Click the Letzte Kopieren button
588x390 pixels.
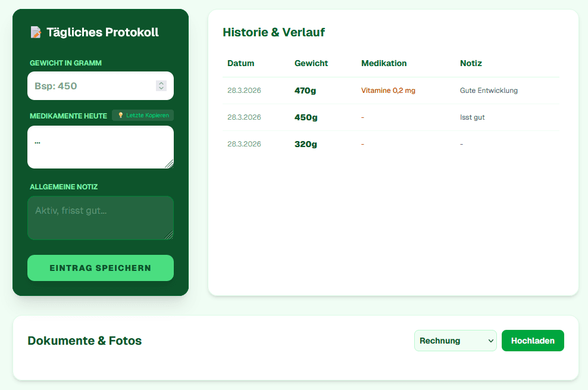pos(143,115)
